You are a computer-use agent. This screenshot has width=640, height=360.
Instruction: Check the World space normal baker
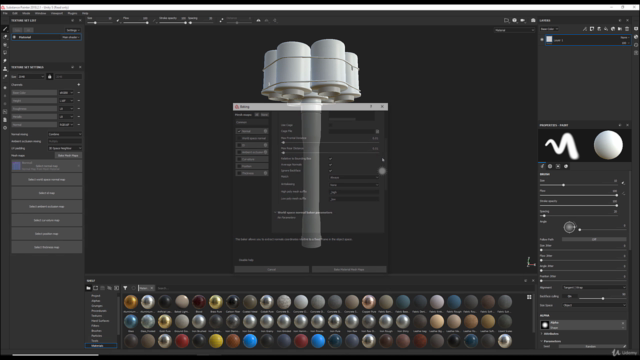pos(239,138)
